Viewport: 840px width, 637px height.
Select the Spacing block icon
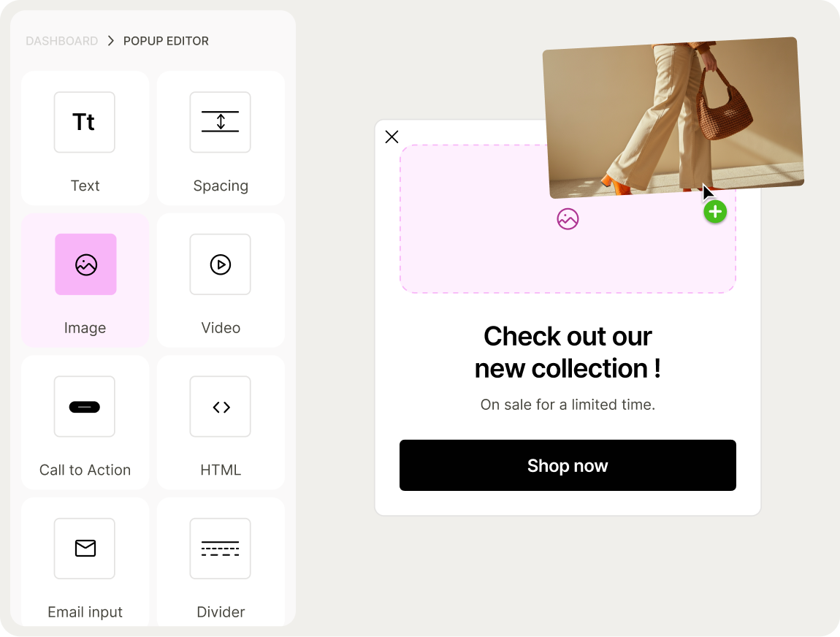[221, 122]
